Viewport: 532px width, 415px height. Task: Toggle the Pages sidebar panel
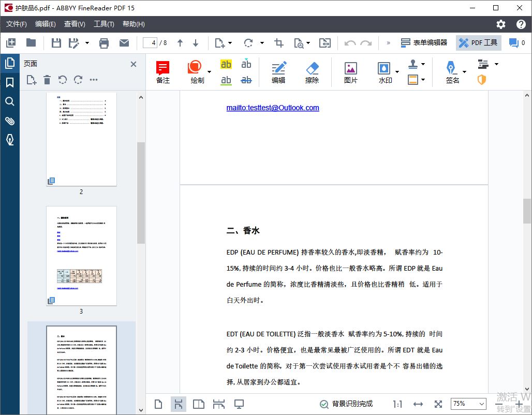10,63
